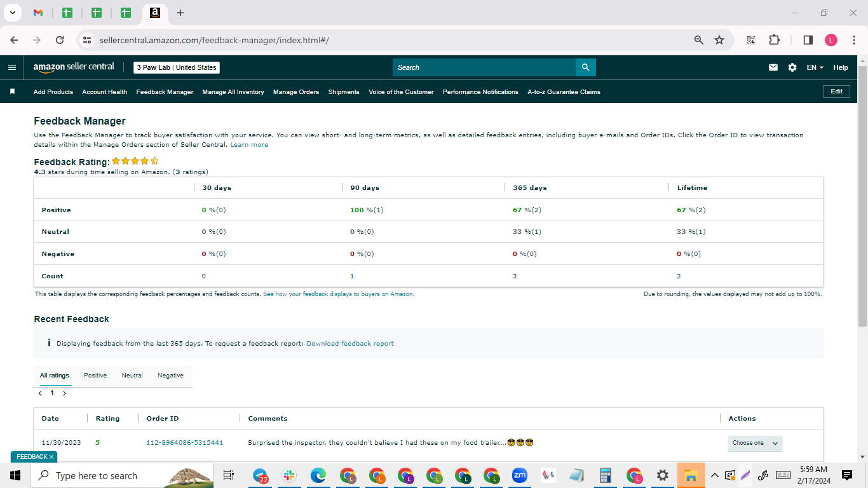The height and width of the screenshot is (488, 868).
Task: Click the feedback rating stars
Action: [x=135, y=161]
